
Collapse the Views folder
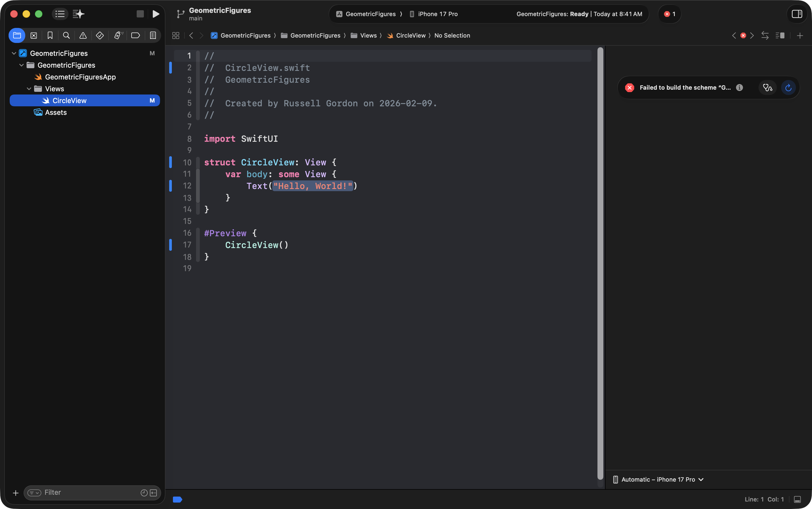[29, 89]
